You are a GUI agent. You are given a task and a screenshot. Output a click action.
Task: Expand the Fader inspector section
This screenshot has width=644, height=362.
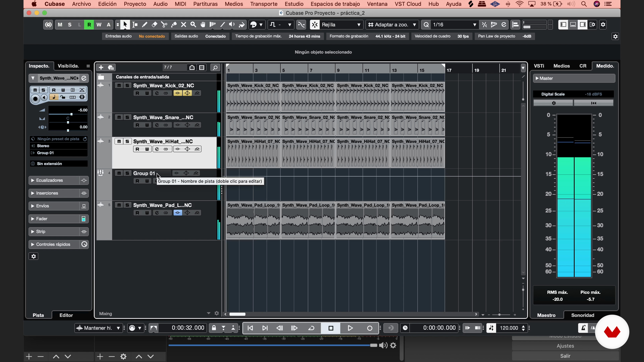33,219
